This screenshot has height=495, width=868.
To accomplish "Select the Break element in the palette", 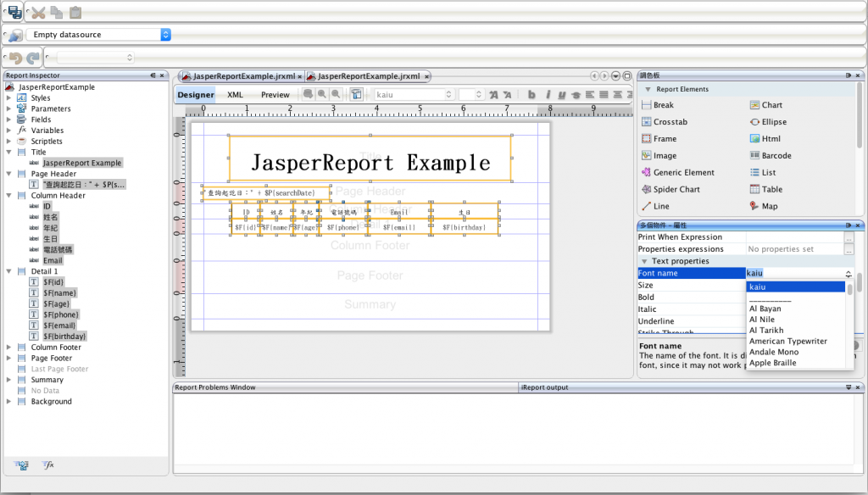I will pyautogui.click(x=658, y=105).
